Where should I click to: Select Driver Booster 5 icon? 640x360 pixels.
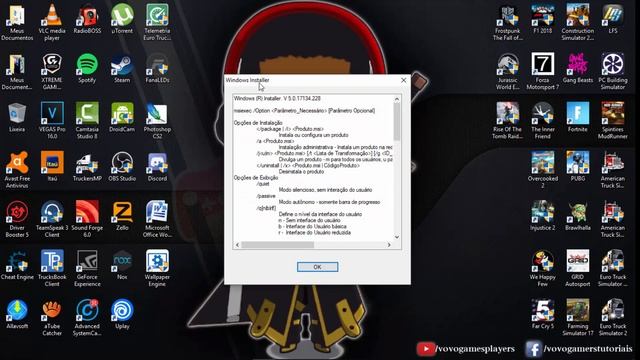coord(17,219)
